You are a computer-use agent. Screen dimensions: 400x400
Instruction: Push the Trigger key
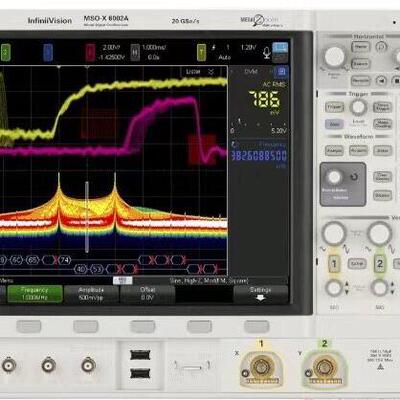334,107
